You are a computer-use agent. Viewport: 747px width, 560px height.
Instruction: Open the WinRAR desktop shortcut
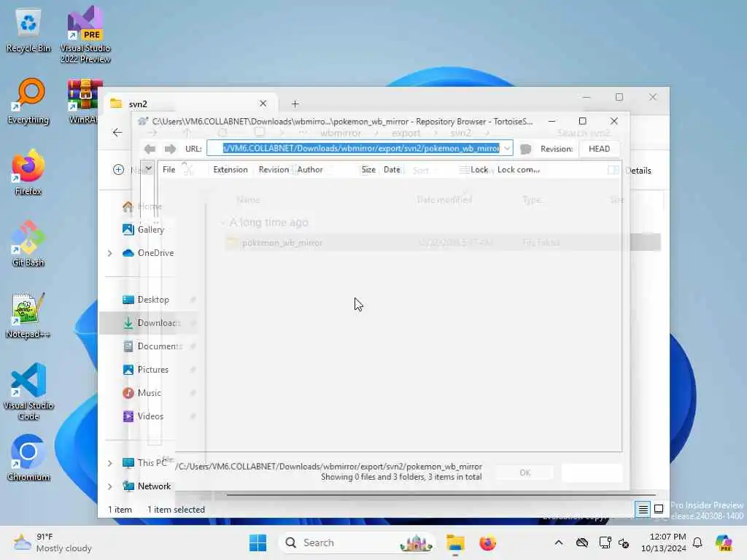click(85, 101)
